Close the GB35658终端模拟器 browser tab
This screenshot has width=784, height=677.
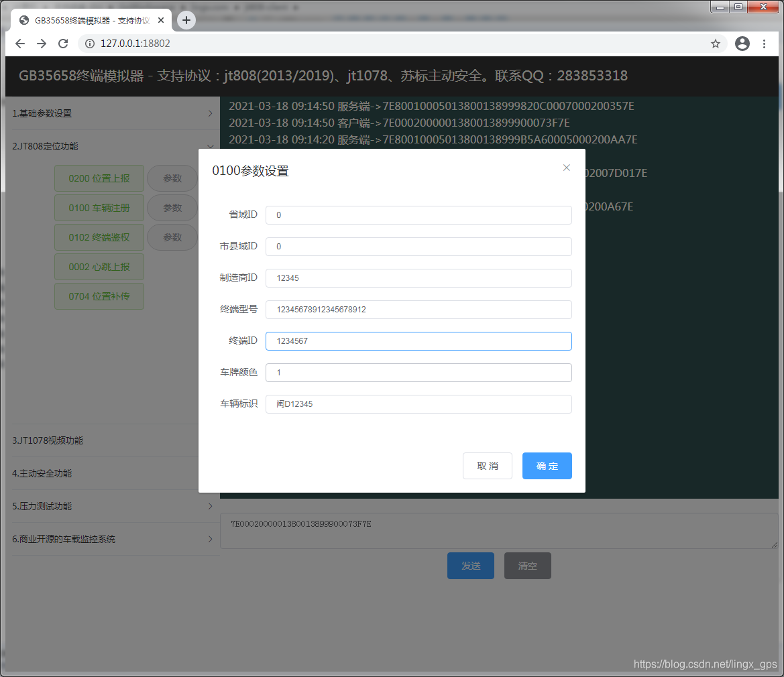pos(161,21)
